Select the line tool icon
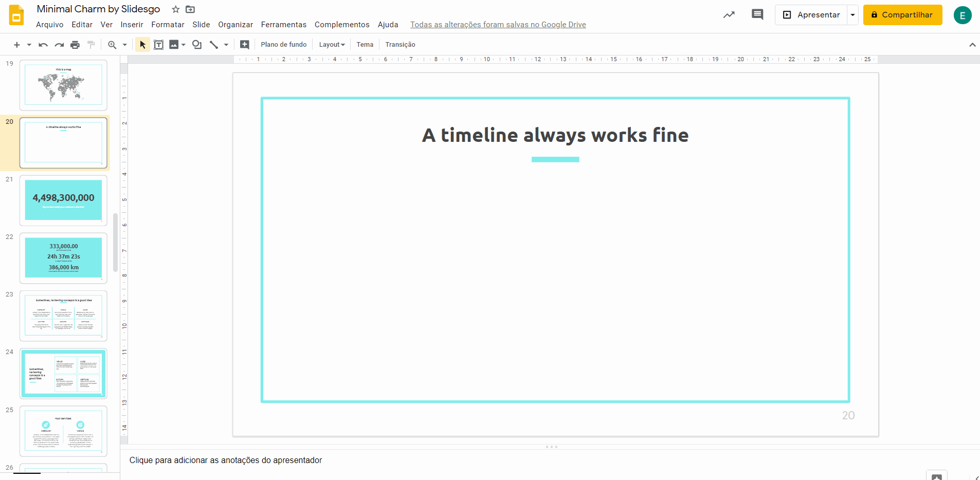Viewport: 980px width, 480px height. (214, 45)
